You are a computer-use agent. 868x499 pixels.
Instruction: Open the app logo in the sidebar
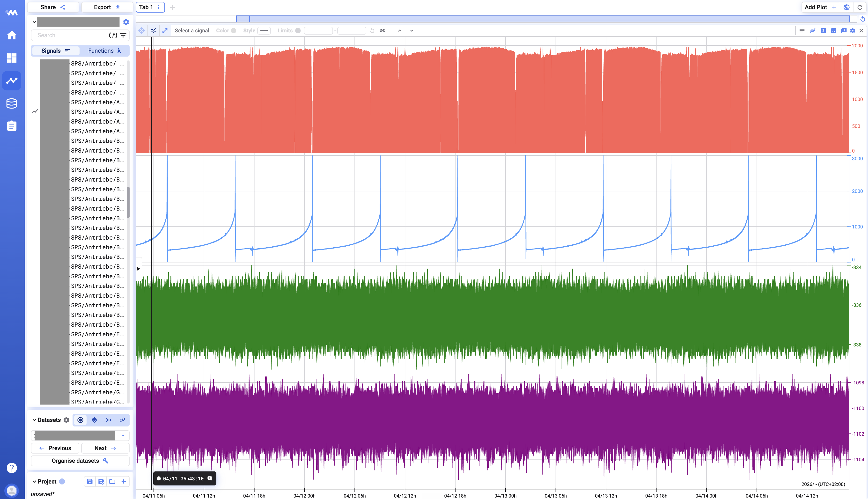click(x=12, y=13)
